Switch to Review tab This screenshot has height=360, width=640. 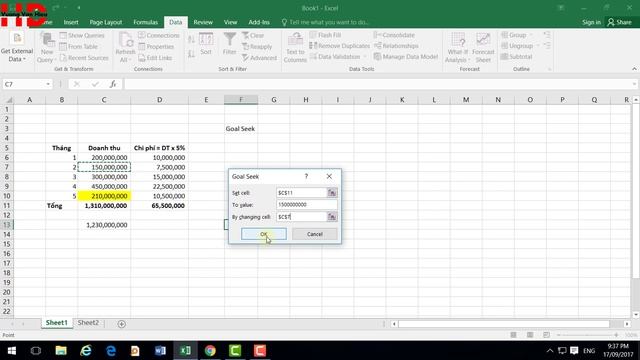coord(203,22)
